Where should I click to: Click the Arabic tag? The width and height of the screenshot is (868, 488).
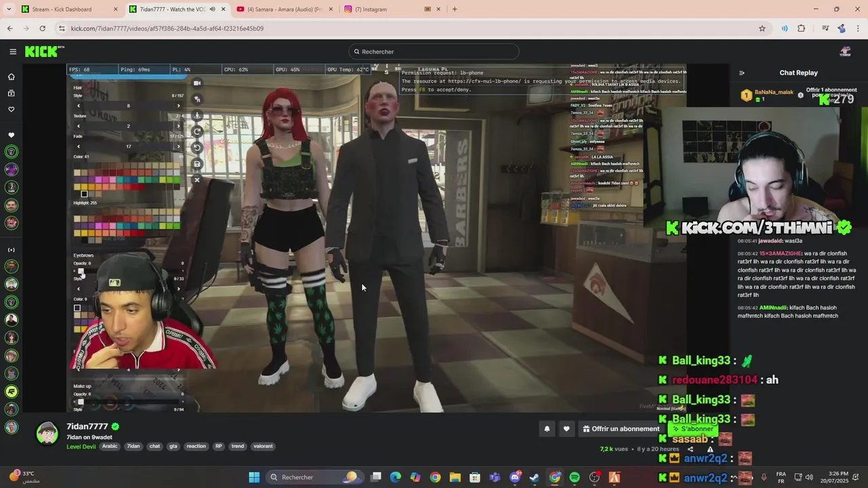(x=110, y=446)
